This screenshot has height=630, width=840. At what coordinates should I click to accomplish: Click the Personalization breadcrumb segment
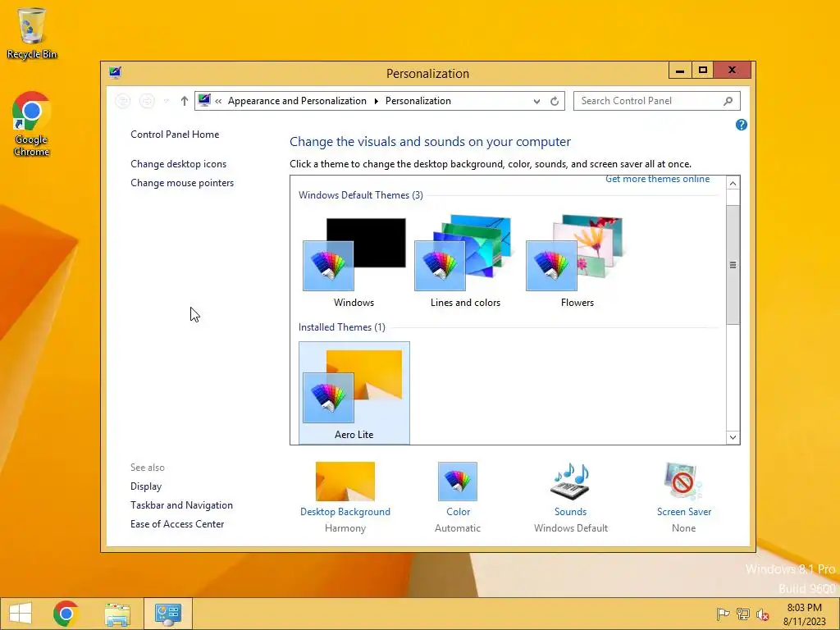click(418, 101)
